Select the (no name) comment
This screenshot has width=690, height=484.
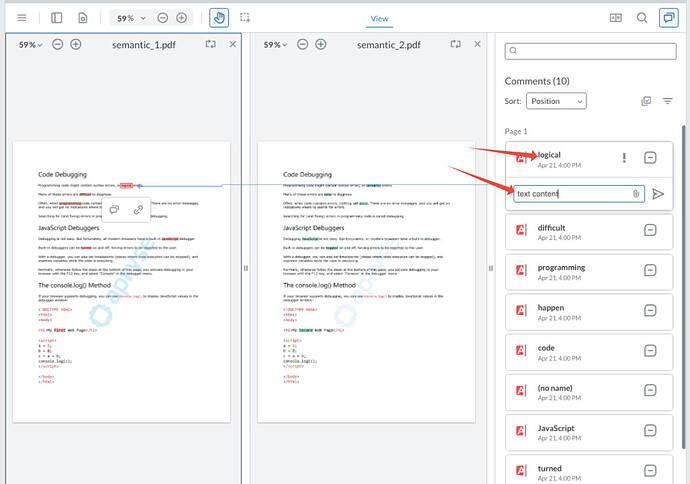pos(589,392)
